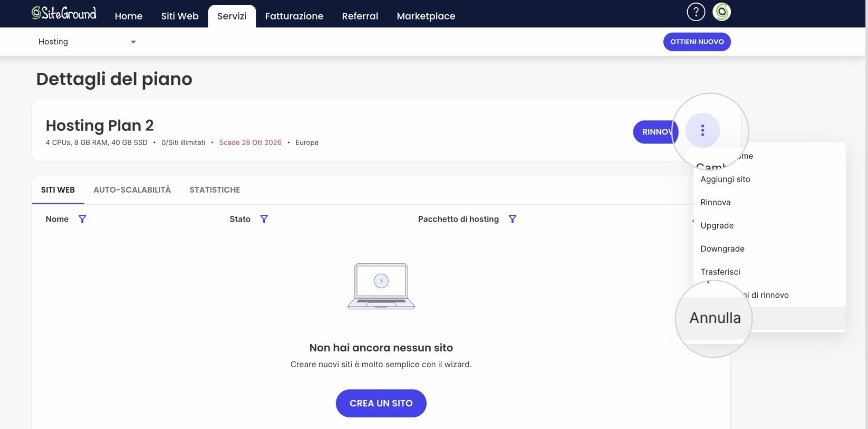Image resolution: width=868 pixels, height=429 pixels.
Task: Filter the Pacchetto di hosting column
Action: coord(512,219)
